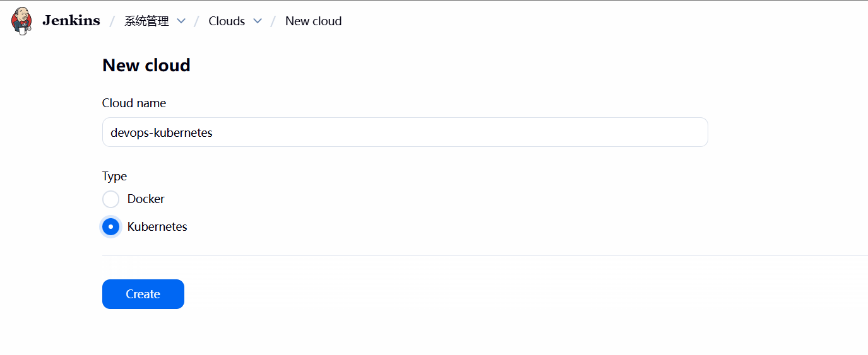The width and height of the screenshot is (868, 355).
Task: Click the New cloud page heading
Action: point(146,66)
